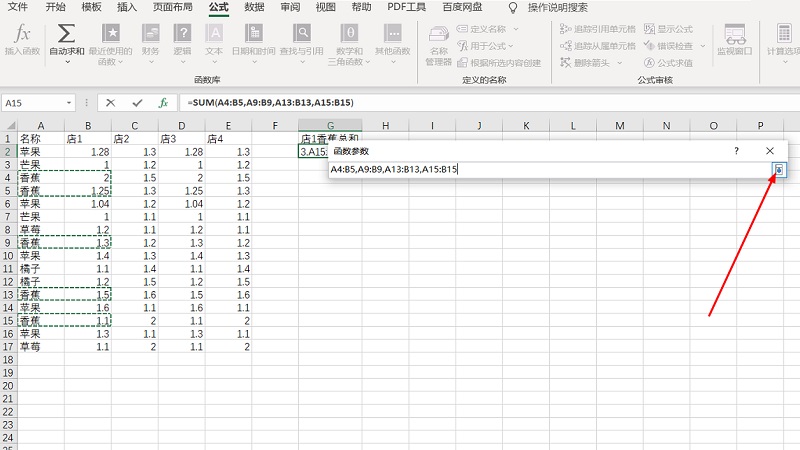Expand the AutoSum (自动求和) dropdown arrow
The image size is (800, 450).
67,60
